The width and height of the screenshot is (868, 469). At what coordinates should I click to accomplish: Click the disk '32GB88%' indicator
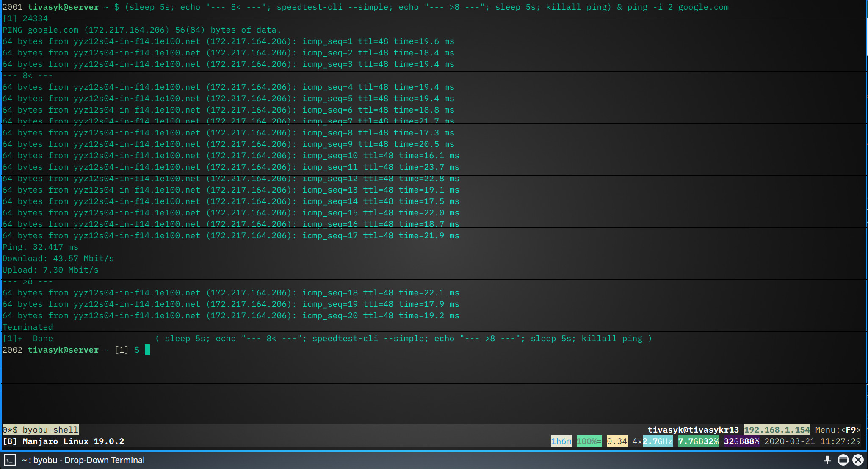[741, 441]
